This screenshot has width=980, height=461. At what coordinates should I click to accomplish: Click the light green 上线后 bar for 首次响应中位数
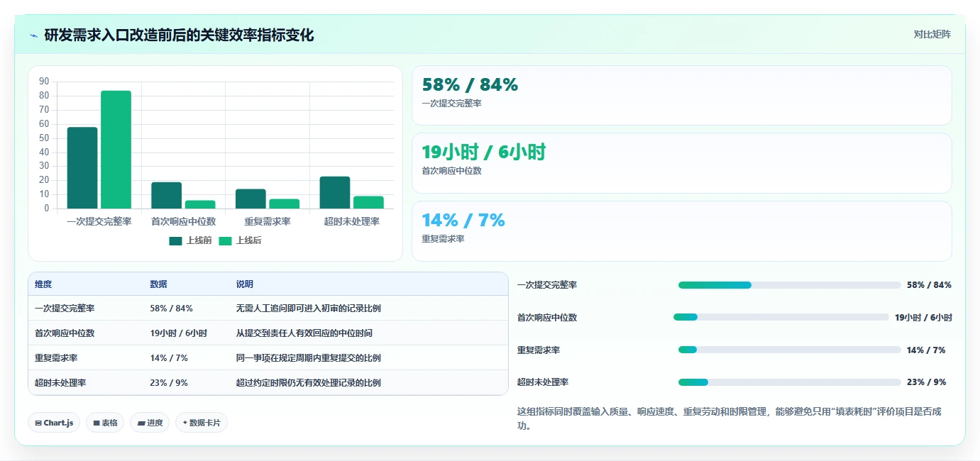point(200,204)
